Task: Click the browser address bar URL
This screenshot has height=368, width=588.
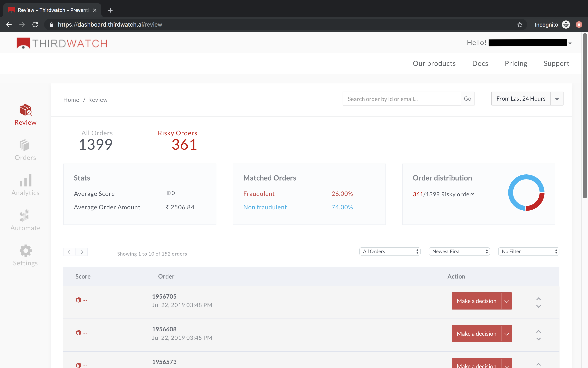Action: [110, 25]
